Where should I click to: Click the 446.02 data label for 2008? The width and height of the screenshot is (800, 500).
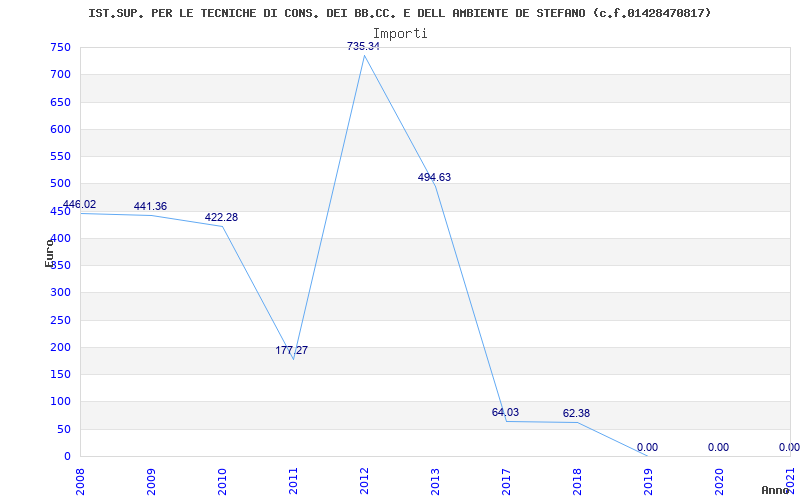point(79,205)
